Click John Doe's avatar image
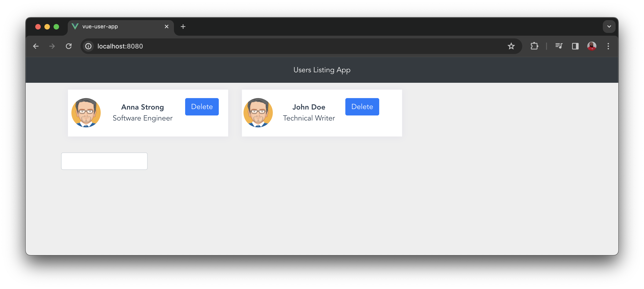644x289 pixels. click(x=258, y=113)
